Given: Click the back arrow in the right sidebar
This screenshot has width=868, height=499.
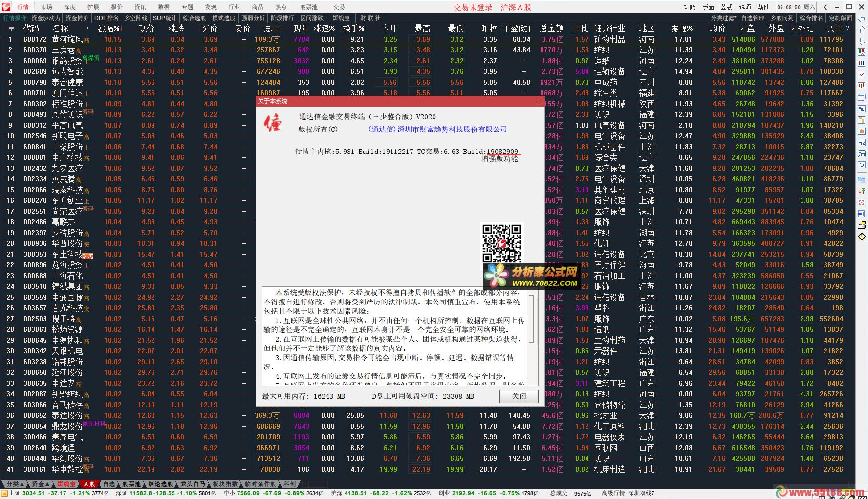Looking at the screenshot, I should tap(861, 18).
